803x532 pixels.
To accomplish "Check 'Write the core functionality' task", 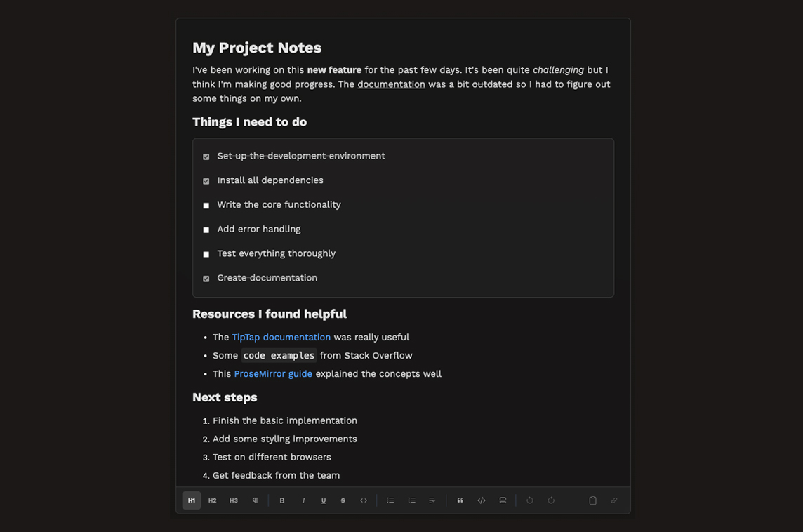I will (x=206, y=206).
